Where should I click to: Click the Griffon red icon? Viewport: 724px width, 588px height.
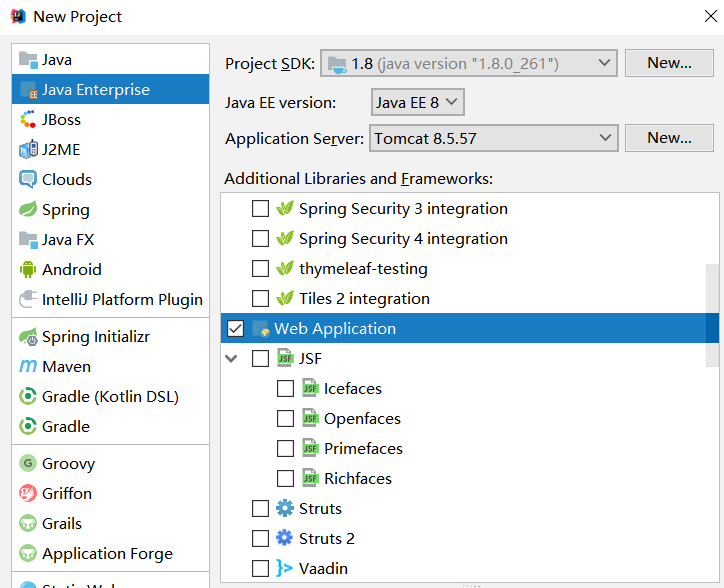click(28, 493)
